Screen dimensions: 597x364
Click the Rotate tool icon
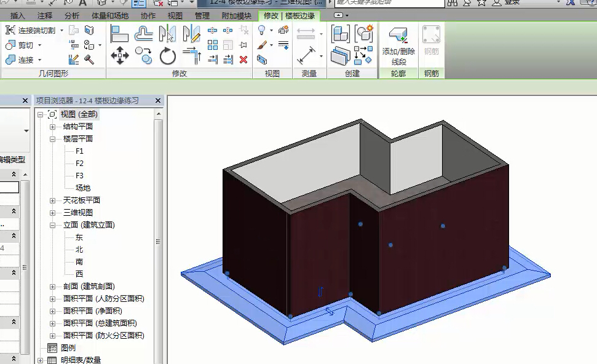tap(168, 57)
